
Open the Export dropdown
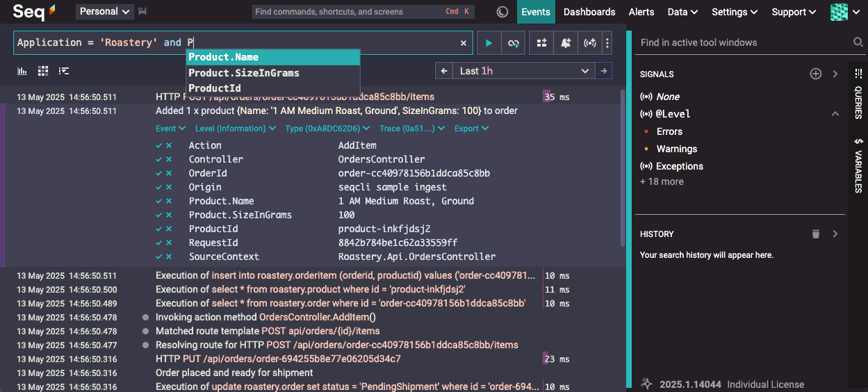click(x=471, y=129)
